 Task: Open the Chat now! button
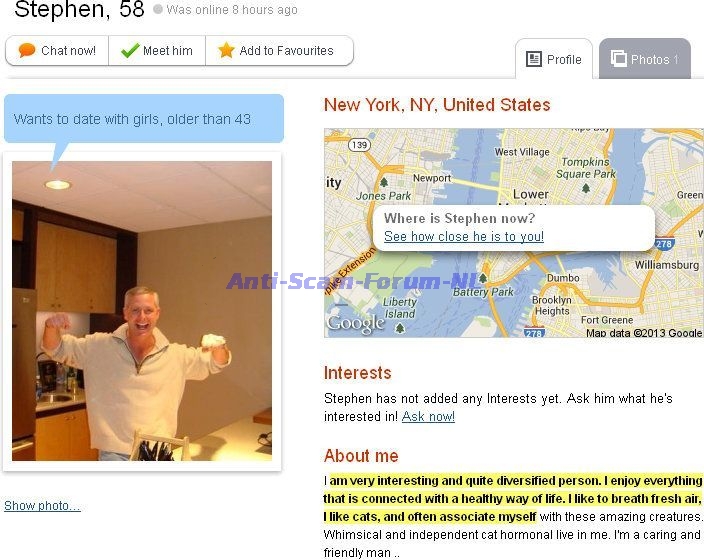57,50
